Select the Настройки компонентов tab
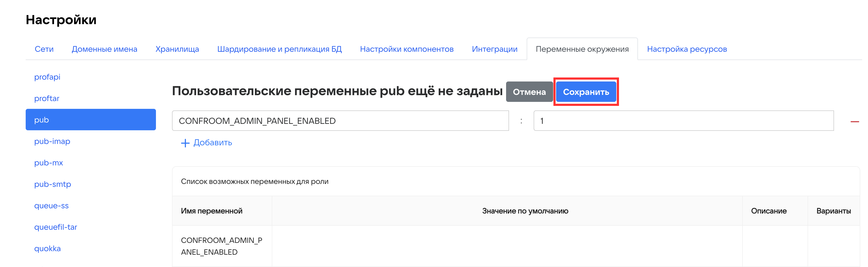 (407, 49)
